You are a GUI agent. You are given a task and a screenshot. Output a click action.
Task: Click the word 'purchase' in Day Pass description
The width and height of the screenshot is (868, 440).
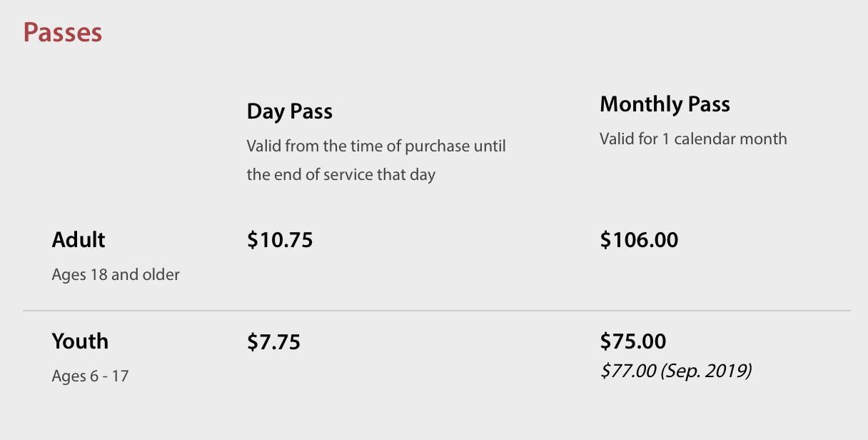pyautogui.click(x=438, y=146)
